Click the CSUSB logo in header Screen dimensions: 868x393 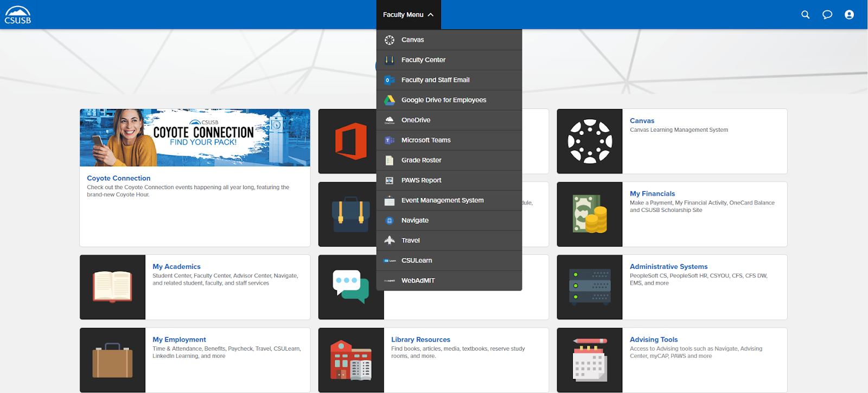[18, 15]
